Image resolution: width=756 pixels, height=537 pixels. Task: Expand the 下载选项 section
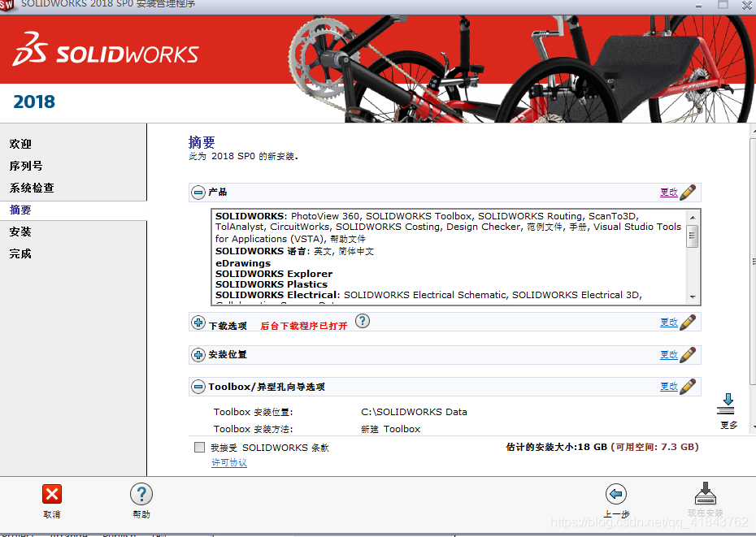(x=198, y=323)
